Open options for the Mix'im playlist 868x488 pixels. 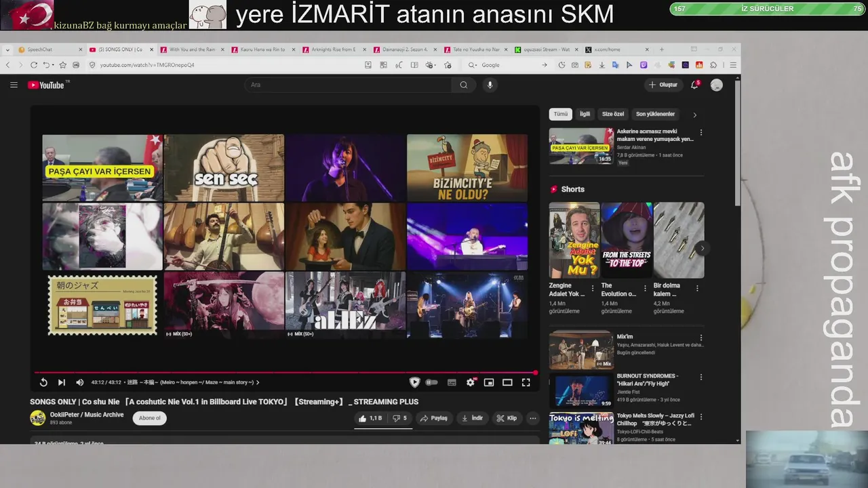point(701,338)
